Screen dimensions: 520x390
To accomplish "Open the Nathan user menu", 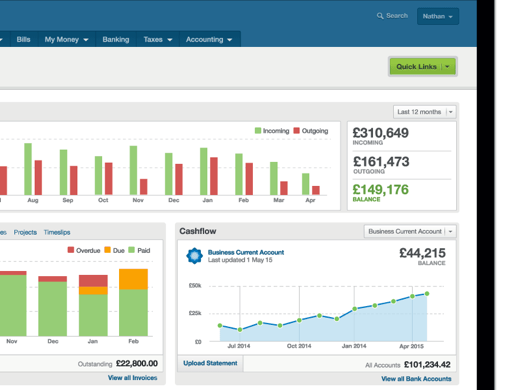I will (x=438, y=16).
